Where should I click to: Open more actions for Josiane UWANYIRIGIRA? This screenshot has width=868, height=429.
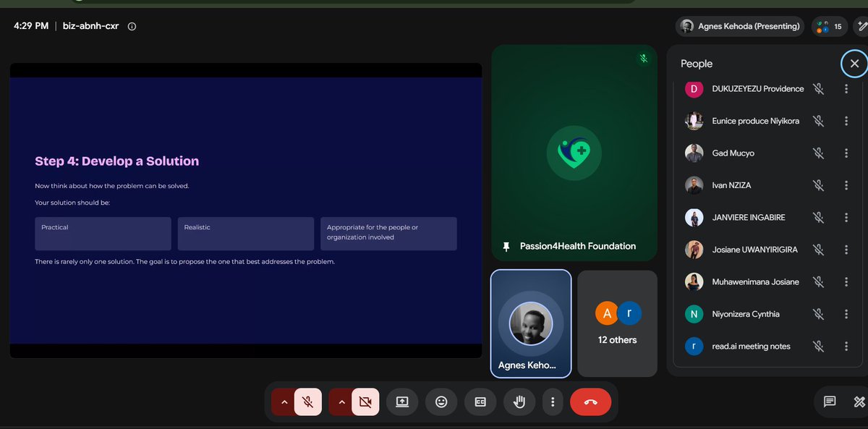(x=846, y=250)
